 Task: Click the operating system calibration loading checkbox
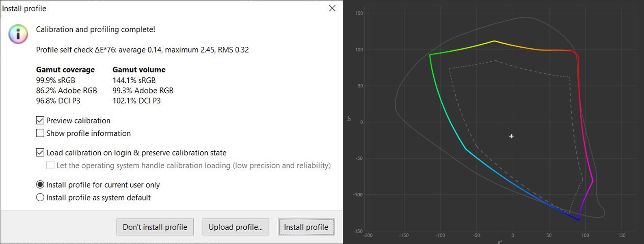[x=50, y=165]
